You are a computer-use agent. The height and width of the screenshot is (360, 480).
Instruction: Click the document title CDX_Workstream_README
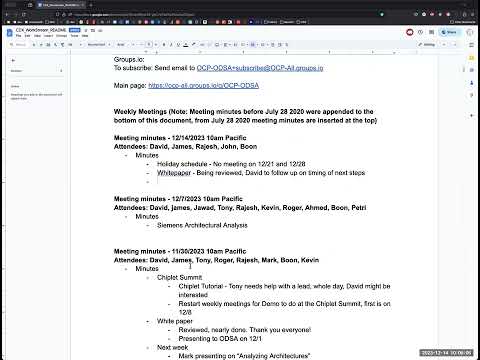[41, 30]
